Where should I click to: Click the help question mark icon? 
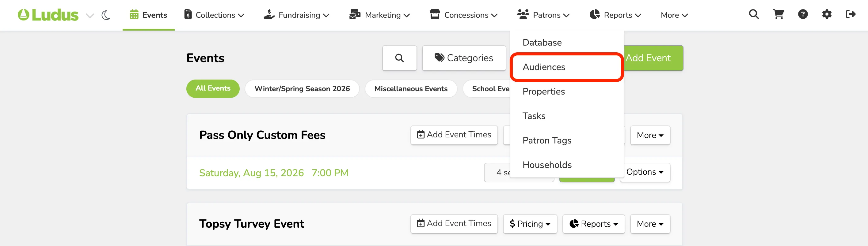point(803,14)
